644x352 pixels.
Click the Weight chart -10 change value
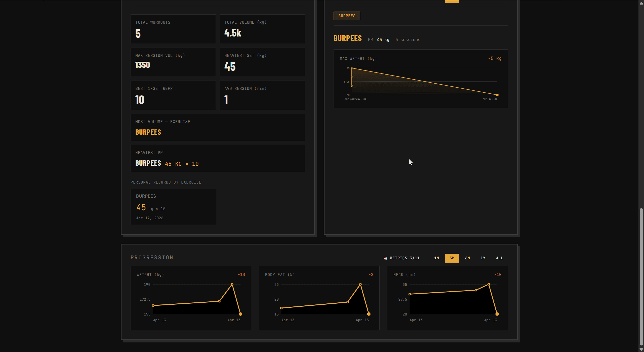pyautogui.click(x=242, y=274)
